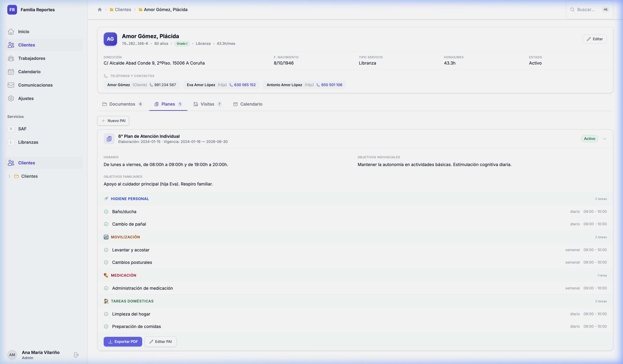623x364 pixels.
Task: Open Trabajadores section in sidebar
Action: click(31, 58)
